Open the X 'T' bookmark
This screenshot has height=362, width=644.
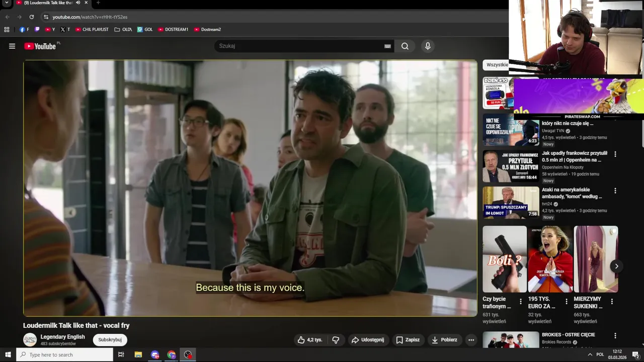65,30
